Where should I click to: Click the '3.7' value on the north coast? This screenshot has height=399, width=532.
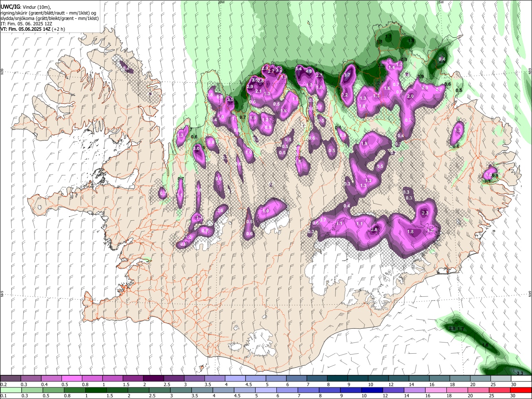[x=347, y=75]
